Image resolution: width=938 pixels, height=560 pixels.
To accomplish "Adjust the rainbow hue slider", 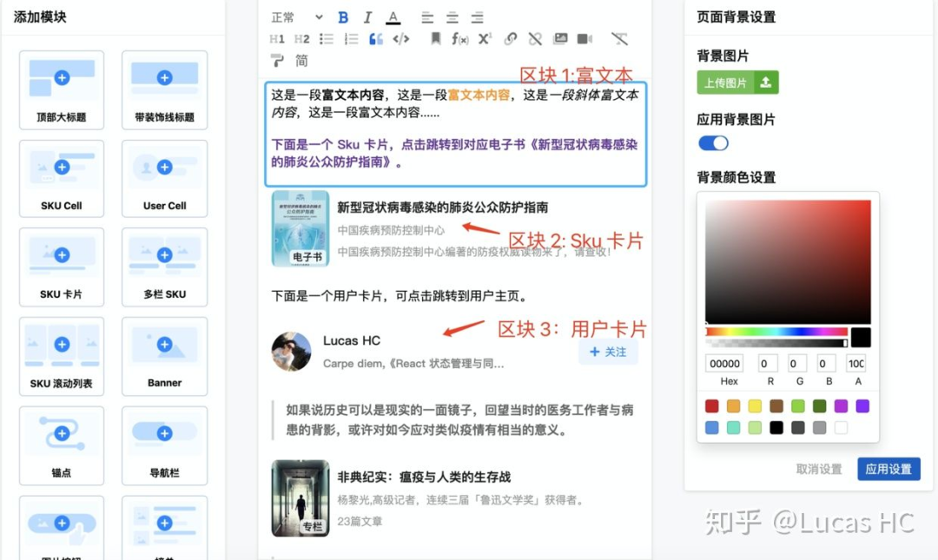I will [776, 332].
